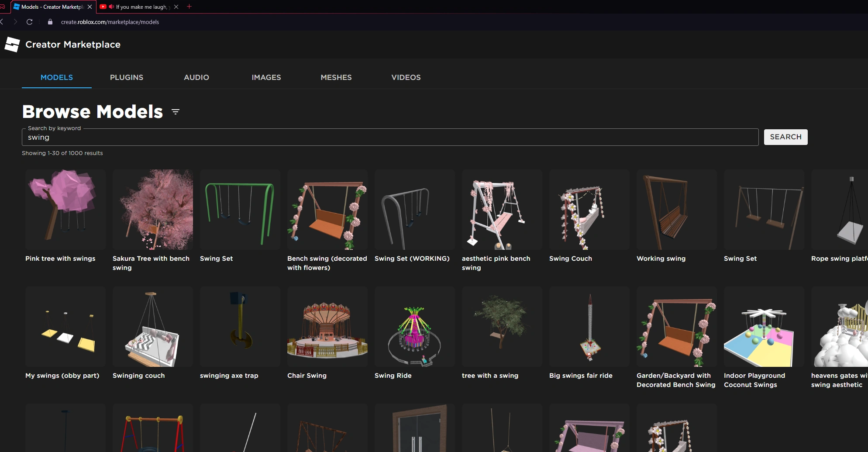Image resolution: width=868 pixels, height=452 pixels.
Task: Mute the YouTube tab via its speaker icon
Action: (111, 7)
